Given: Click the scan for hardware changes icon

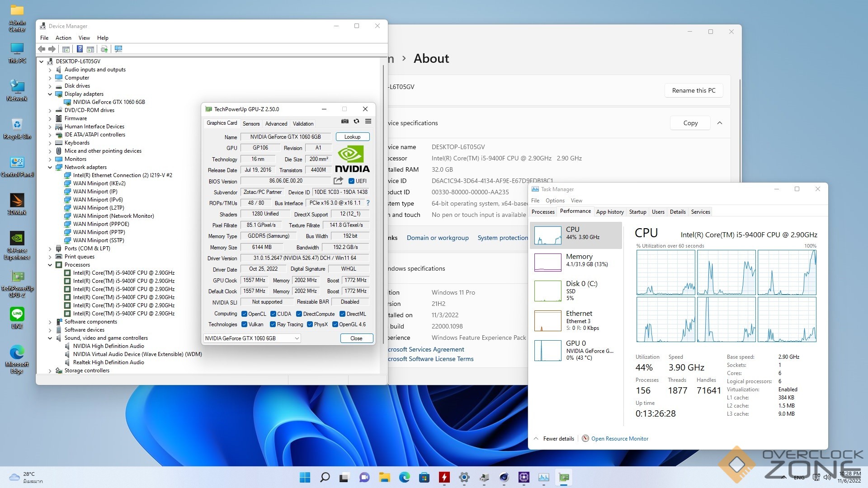Looking at the screenshot, I should point(118,49).
